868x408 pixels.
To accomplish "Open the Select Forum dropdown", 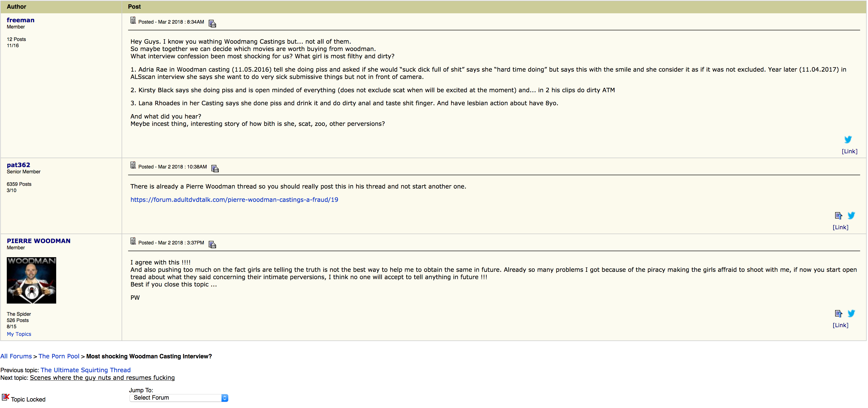I will click(x=179, y=398).
